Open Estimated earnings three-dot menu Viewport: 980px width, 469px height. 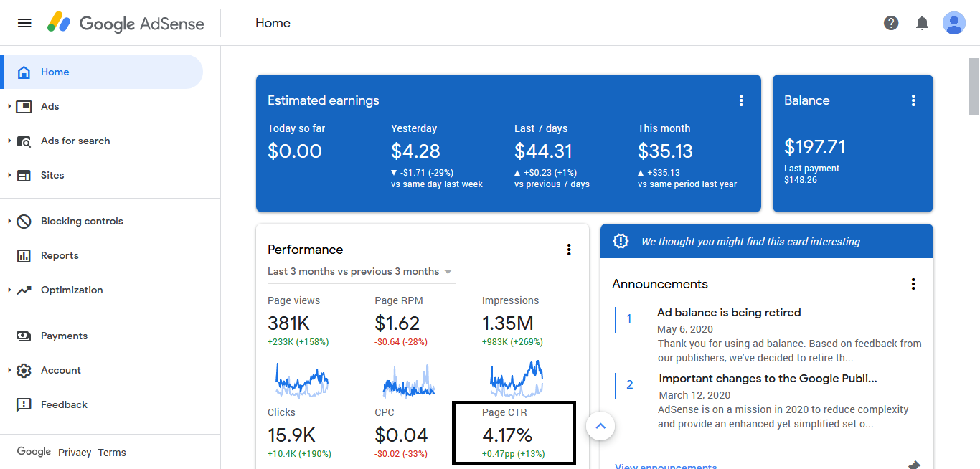pyautogui.click(x=741, y=100)
